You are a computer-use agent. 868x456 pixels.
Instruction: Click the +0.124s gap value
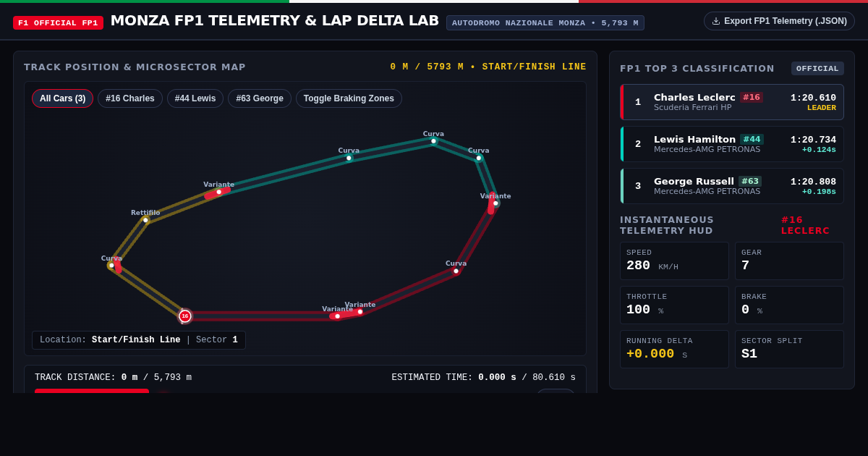click(x=819, y=150)
